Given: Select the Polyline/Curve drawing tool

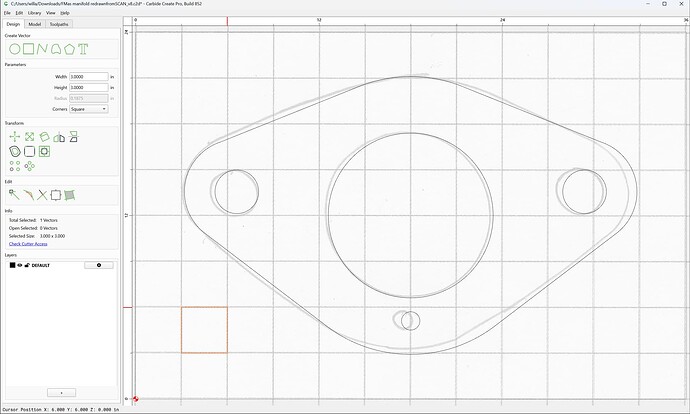Looking at the screenshot, I should click(42, 49).
